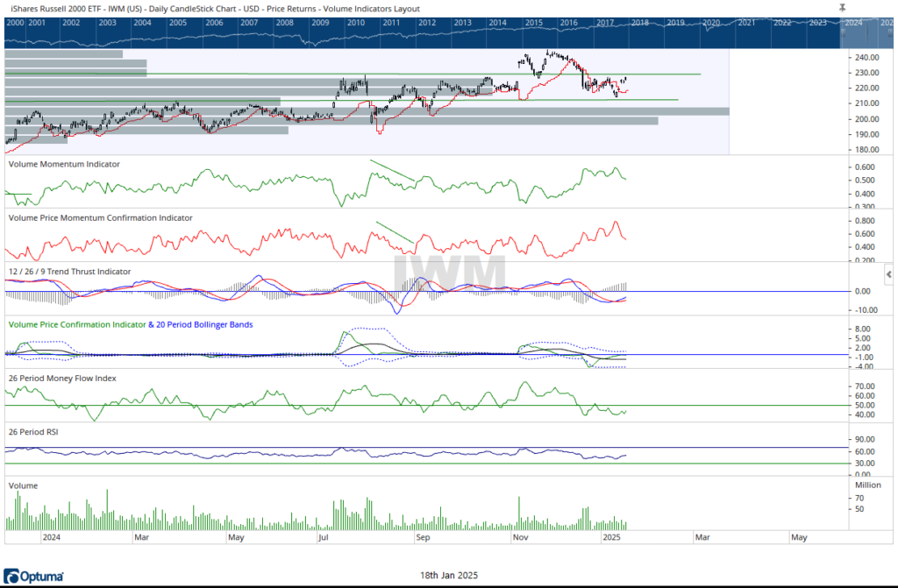898x588 pixels.
Task: Jump to 2015 in the overview timeline
Action: click(531, 21)
